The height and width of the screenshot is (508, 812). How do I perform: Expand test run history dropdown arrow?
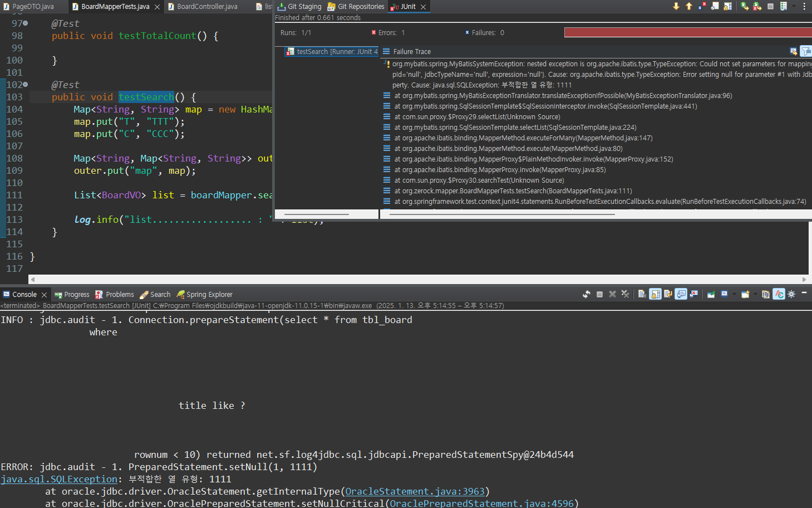pos(794,6)
